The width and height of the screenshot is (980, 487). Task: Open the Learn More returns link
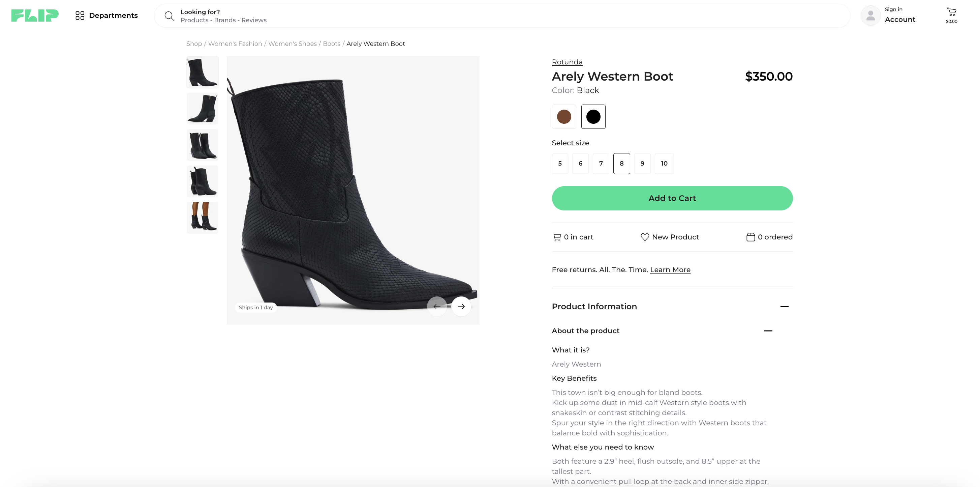[x=670, y=270]
